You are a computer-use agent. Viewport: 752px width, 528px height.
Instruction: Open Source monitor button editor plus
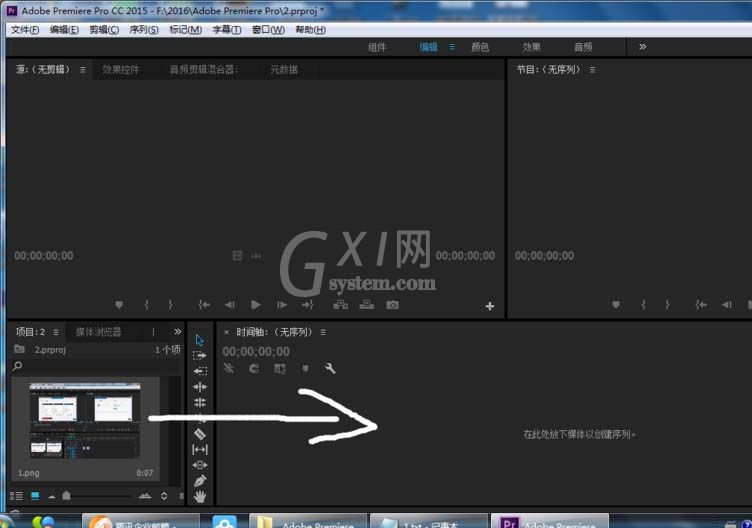pyautogui.click(x=490, y=306)
